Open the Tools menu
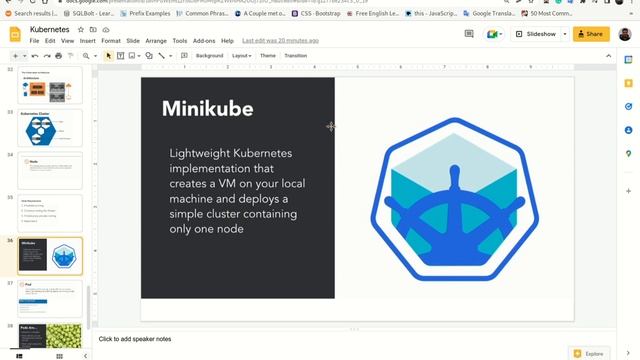Image resolution: width=640 pixels, height=360 pixels. [x=180, y=41]
